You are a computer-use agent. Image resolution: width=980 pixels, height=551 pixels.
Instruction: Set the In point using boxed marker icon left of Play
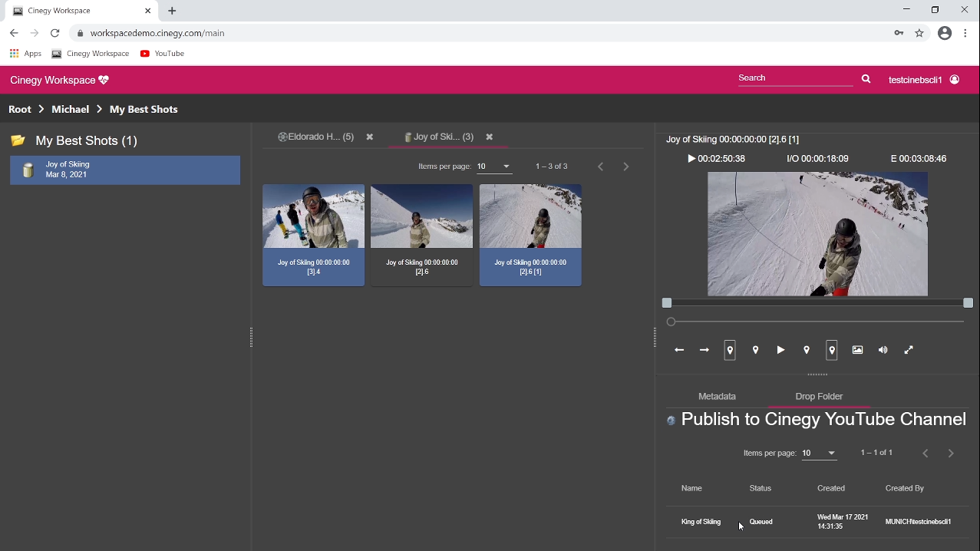point(730,350)
